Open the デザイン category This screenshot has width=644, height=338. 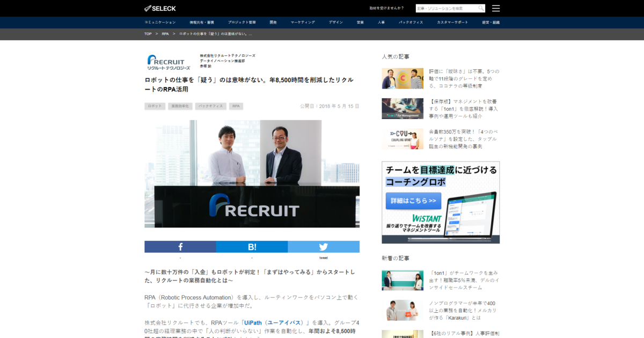tap(336, 22)
